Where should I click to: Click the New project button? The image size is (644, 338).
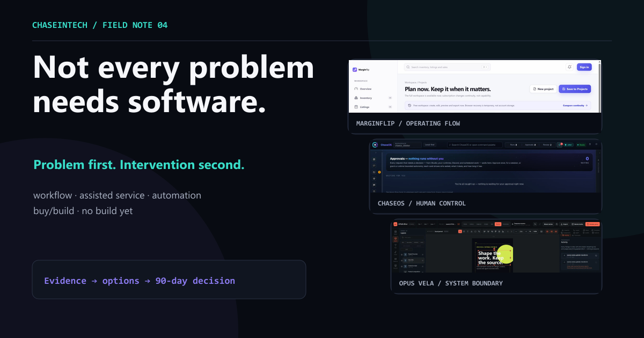[543, 89]
